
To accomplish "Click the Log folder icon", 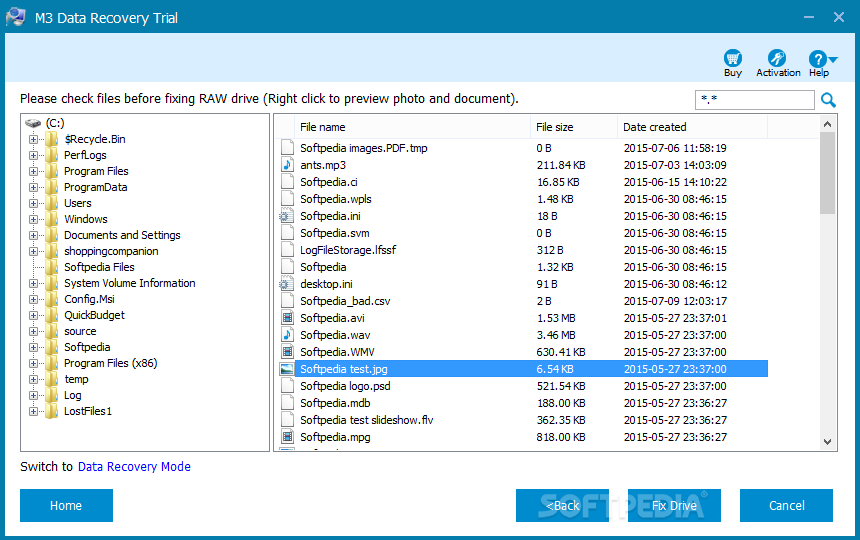I will click(52, 395).
